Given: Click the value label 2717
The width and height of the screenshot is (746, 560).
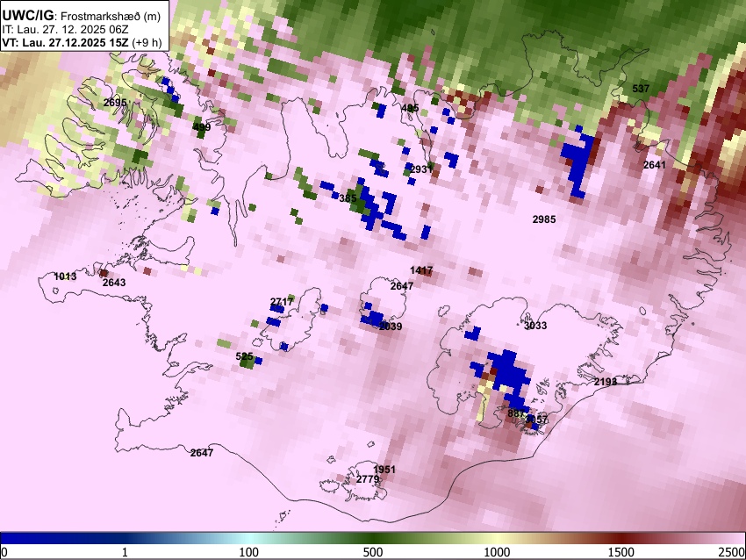Looking at the screenshot, I should (x=282, y=302).
